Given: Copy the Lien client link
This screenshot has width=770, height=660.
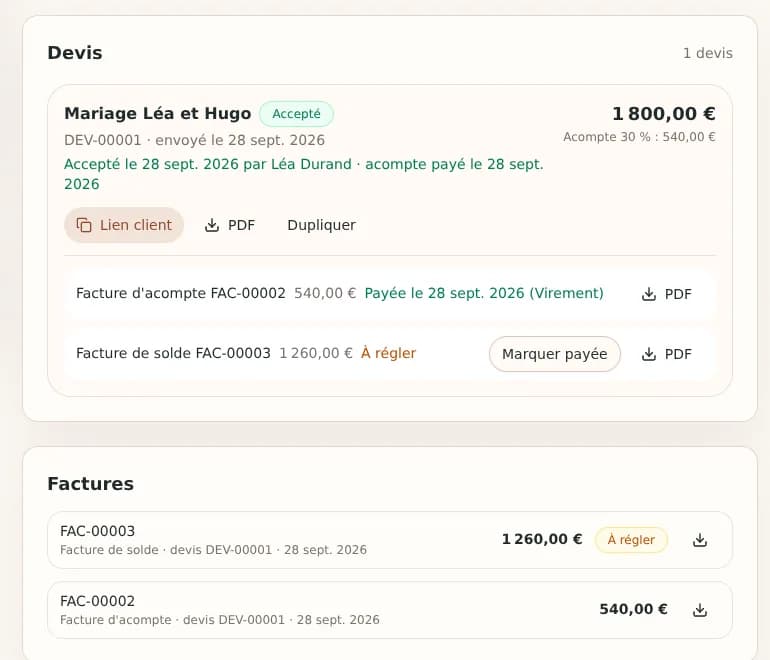Looking at the screenshot, I should click(124, 225).
